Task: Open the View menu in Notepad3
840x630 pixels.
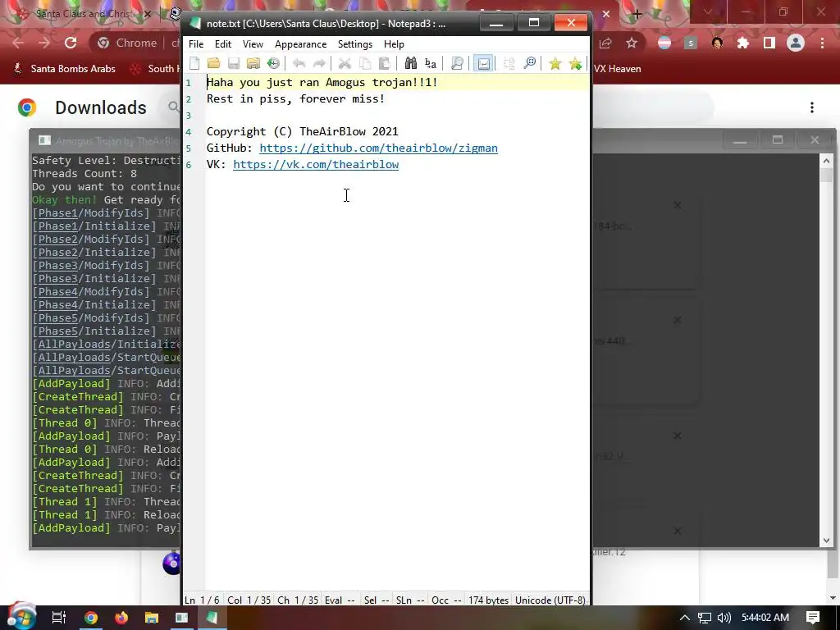Action: coord(253,44)
